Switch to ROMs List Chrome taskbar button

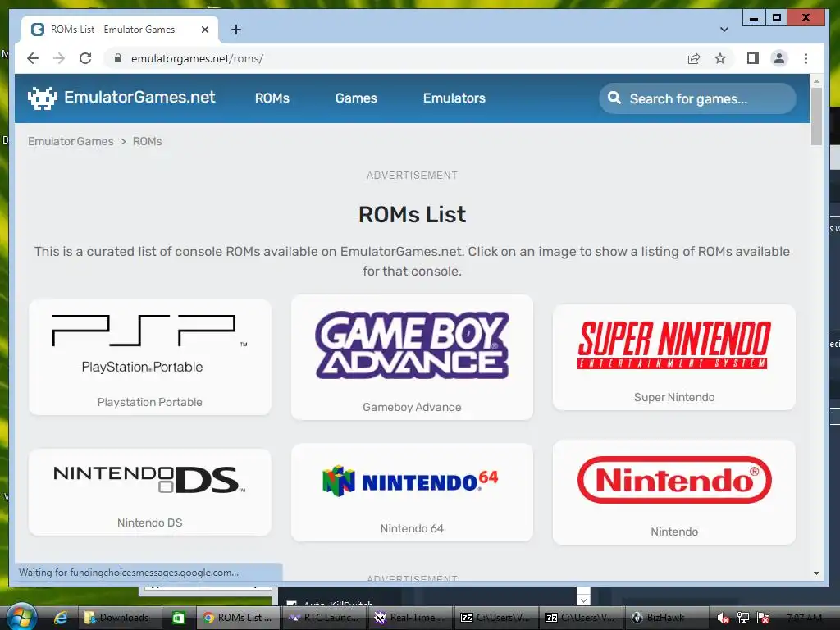point(237,618)
